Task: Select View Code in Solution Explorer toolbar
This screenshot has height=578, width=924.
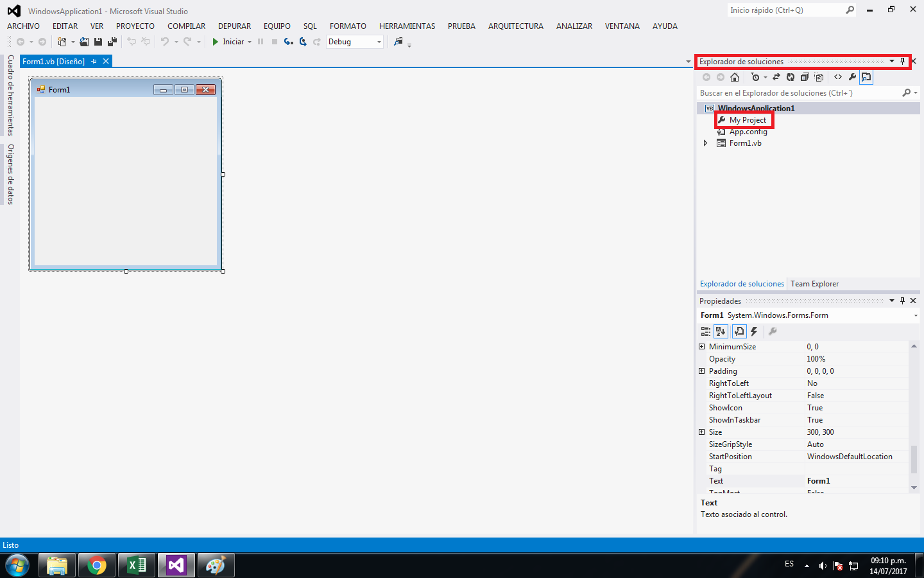Action: click(838, 77)
